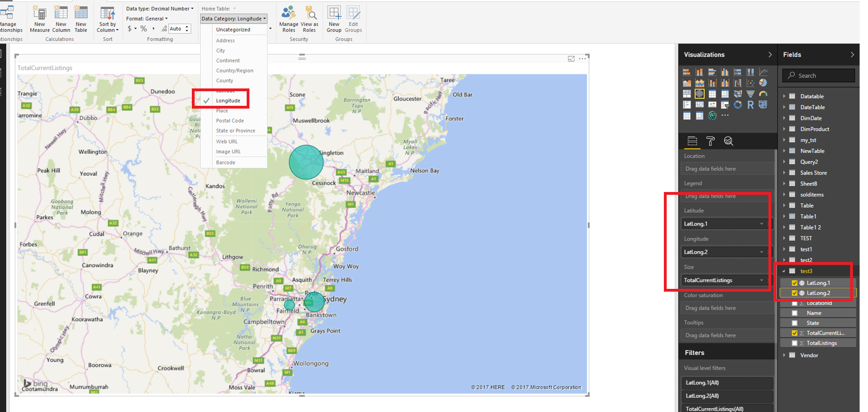Screen dimensions: 868x412
Task: Select the line chart visualization
Action: point(763,72)
